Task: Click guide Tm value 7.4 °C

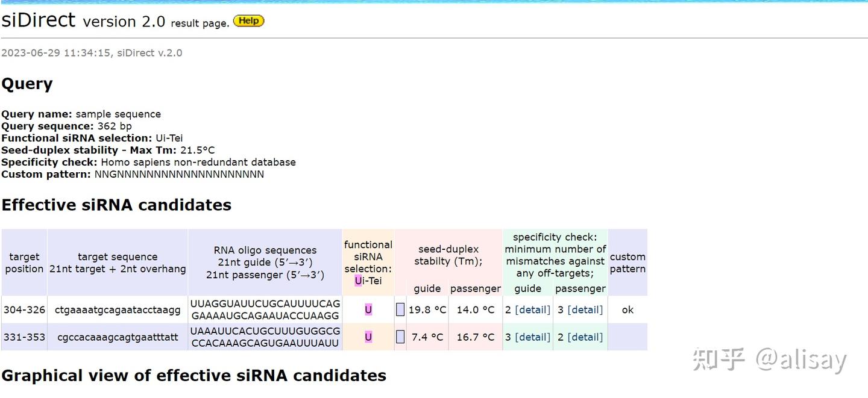Action: click(427, 337)
